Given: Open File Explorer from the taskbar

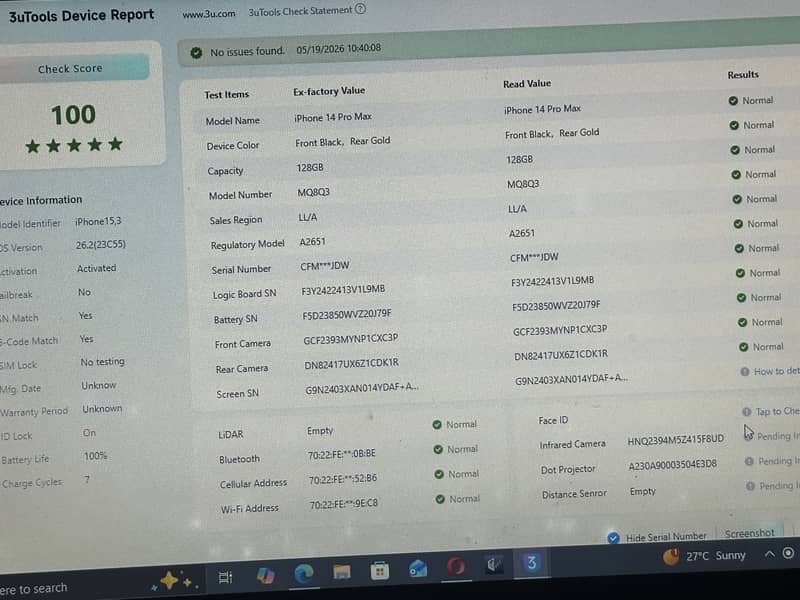Looking at the screenshot, I should coord(341,572).
